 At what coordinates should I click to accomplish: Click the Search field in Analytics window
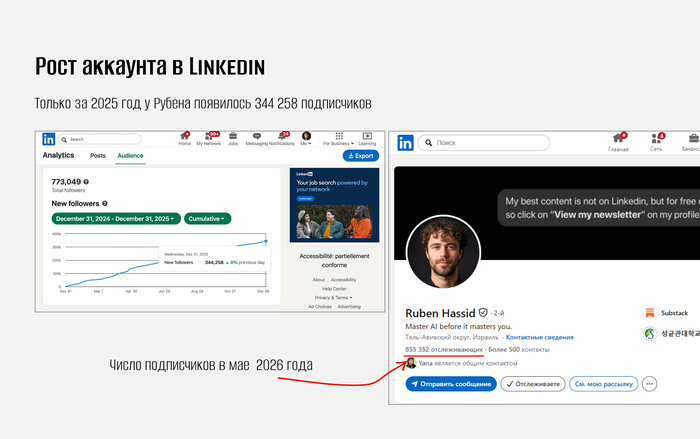click(x=100, y=139)
